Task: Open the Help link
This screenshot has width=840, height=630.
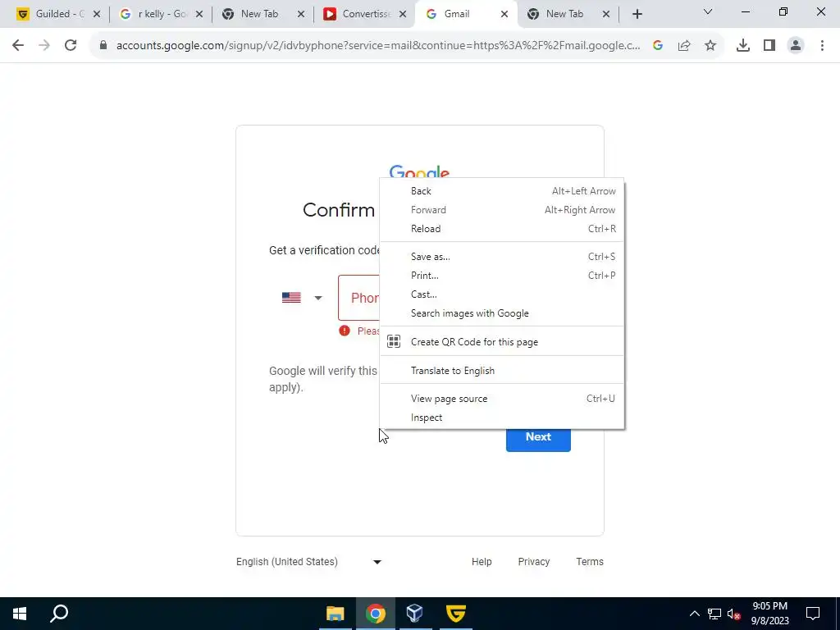Action: tap(482, 562)
